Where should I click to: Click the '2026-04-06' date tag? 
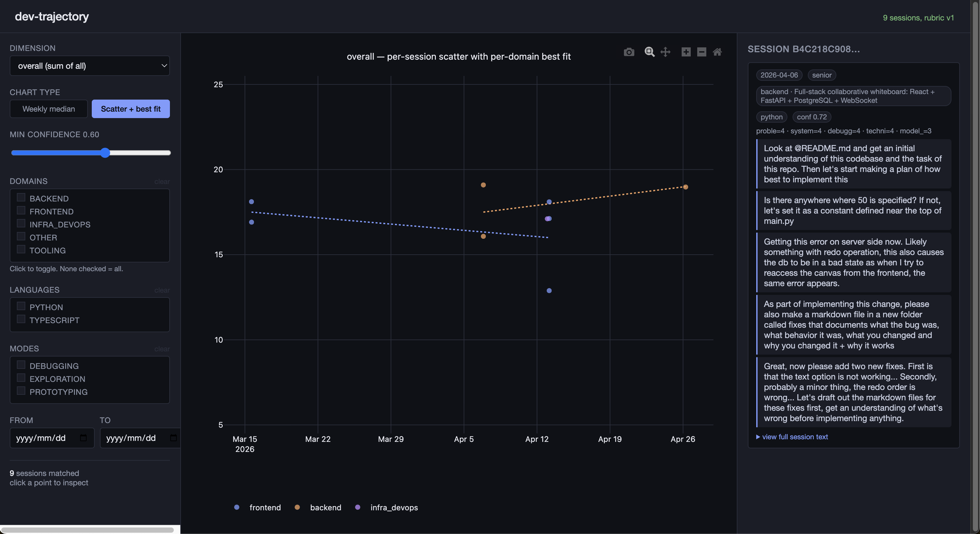pos(779,75)
